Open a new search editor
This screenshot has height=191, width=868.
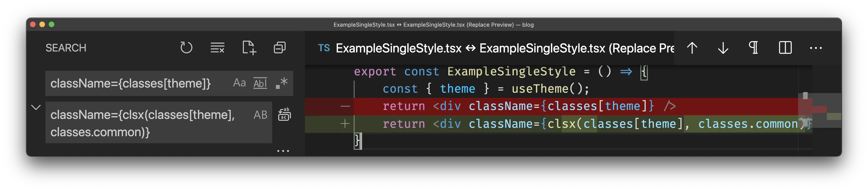click(249, 48)
